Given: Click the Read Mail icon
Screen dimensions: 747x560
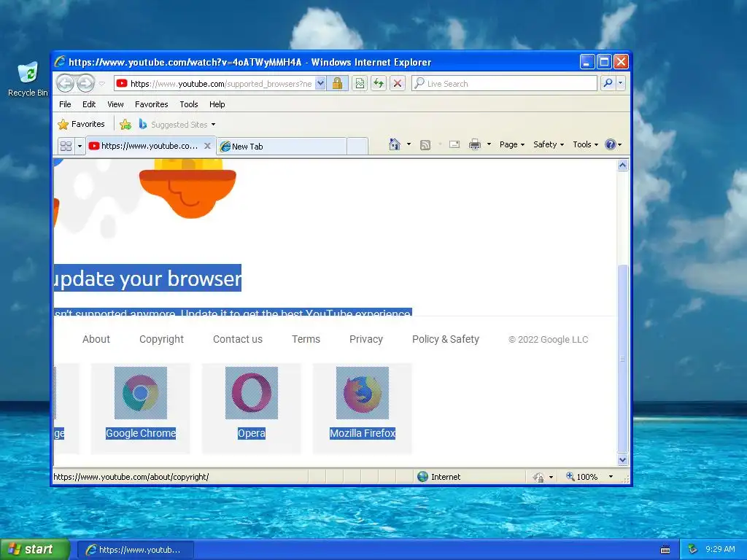Looking at the screenshot, I should pyautogui.click(x=454, y=144).
